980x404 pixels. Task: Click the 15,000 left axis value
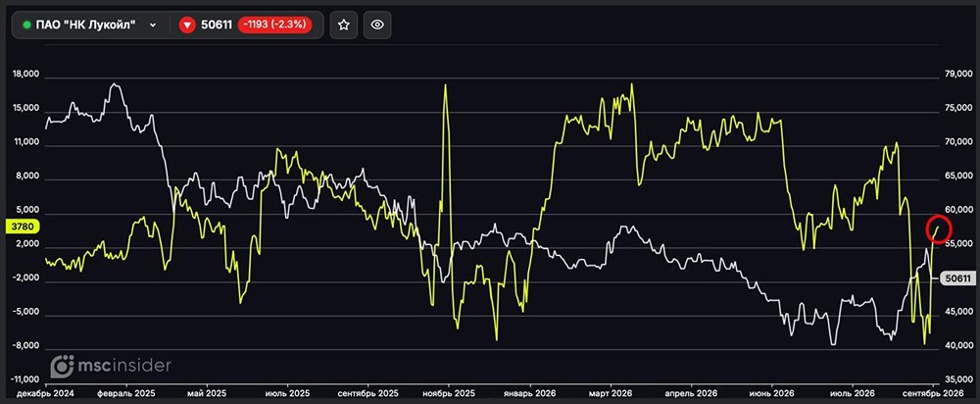click(x=26, y=108)
